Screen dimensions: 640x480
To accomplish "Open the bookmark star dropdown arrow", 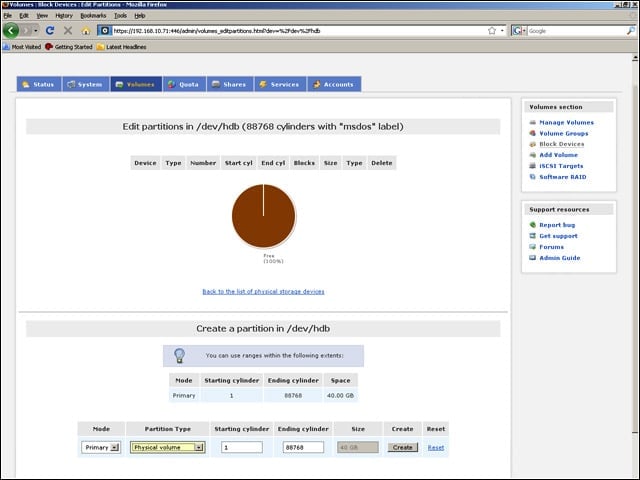I will [x=502, y=31].
